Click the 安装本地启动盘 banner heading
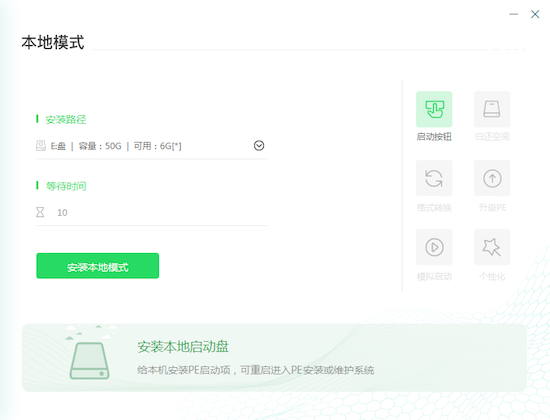 pyautogui.click(x=183, y=347)
